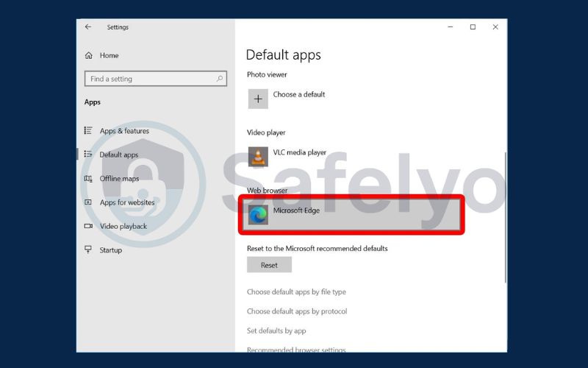
Task: Open the Video playback camera icon
Action: click(x=88, y=226)
